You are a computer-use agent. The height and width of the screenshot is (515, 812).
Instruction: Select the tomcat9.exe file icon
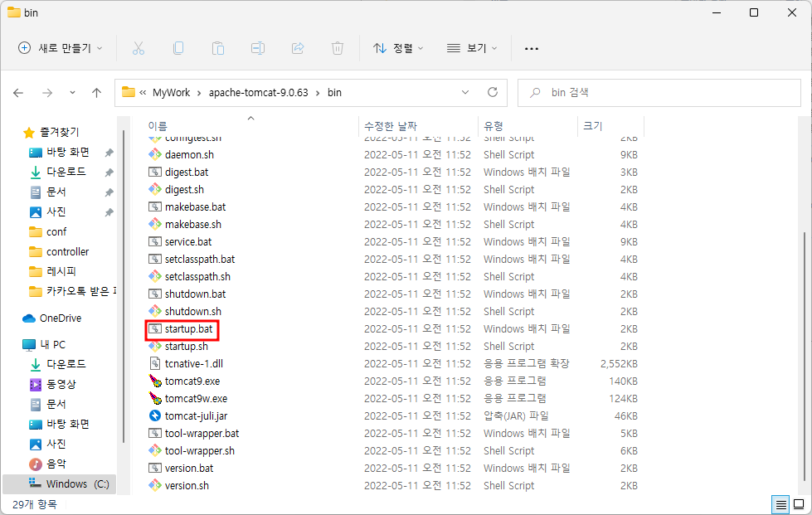[x=155, y=381]
